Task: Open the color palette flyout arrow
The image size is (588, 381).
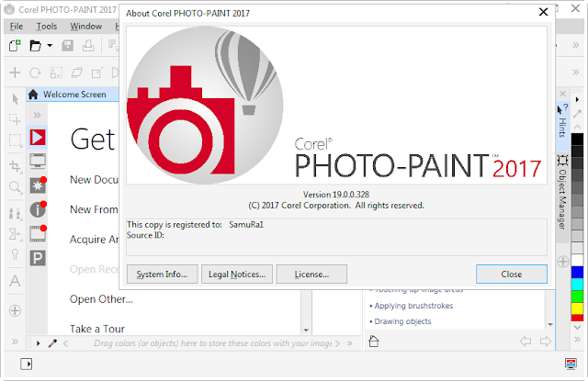Action: pos(578,99)
